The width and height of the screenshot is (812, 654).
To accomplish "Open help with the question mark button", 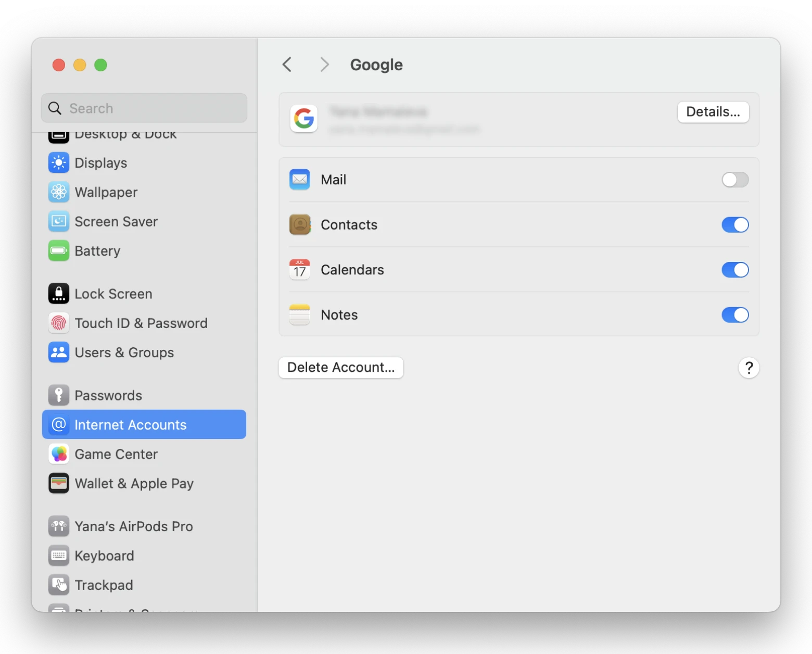I will [749, 368].
